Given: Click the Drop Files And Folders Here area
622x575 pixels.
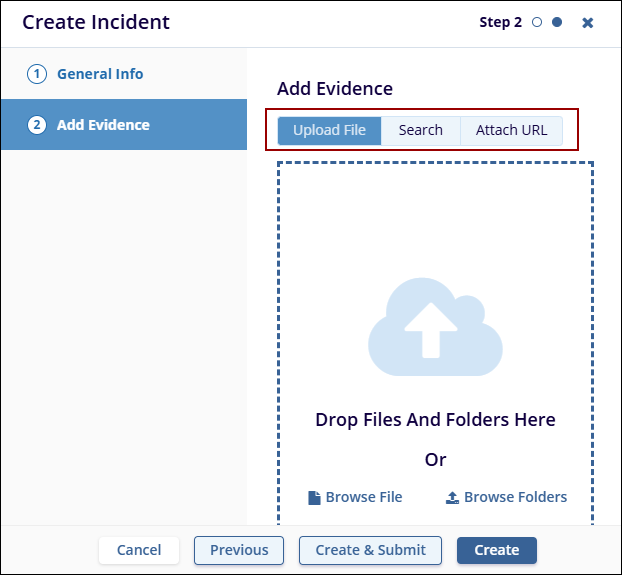Looking at the screenshot, I should coord(435,420).
